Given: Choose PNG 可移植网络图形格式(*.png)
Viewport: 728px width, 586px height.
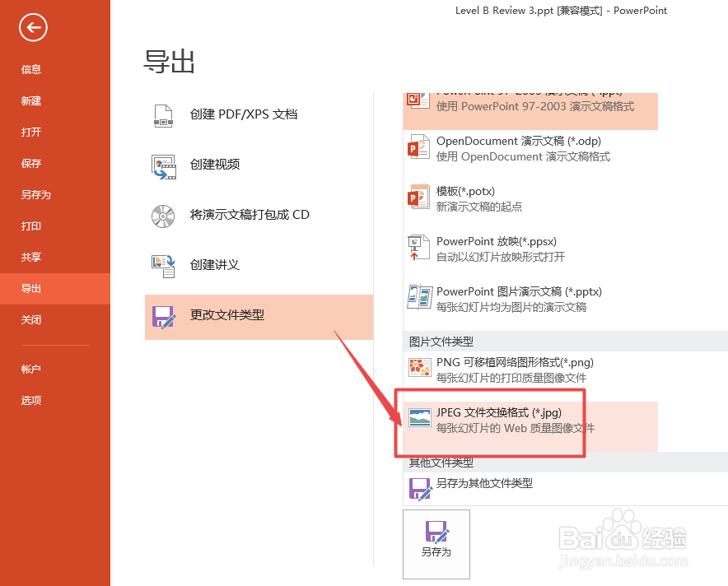Looking at the screenshot, I should click(515, 362).
